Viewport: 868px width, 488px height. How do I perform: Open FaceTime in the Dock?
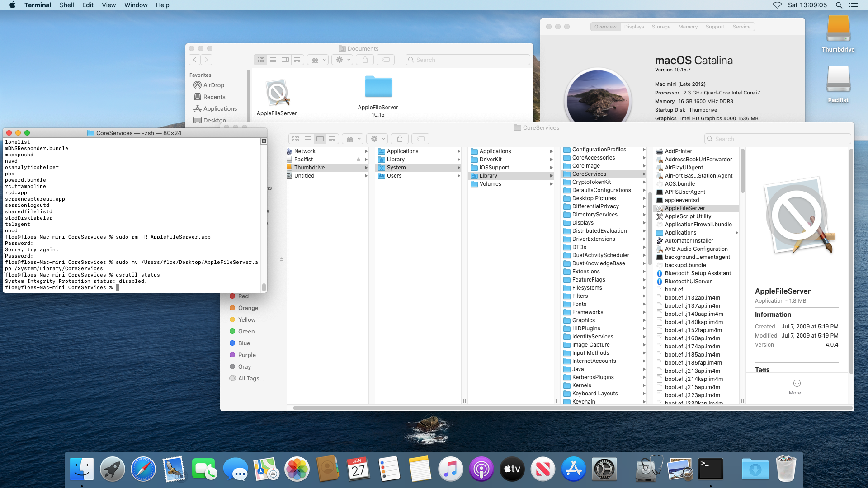coord(204,469)
